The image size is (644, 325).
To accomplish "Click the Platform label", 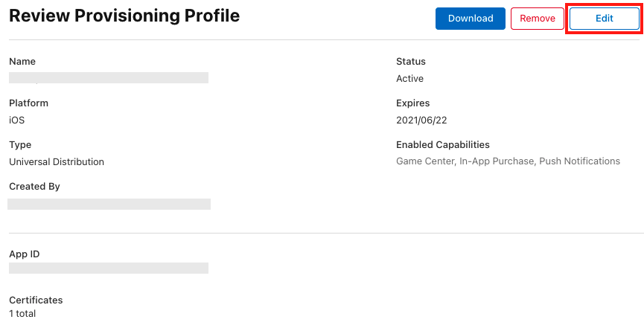I will [28, 103].
